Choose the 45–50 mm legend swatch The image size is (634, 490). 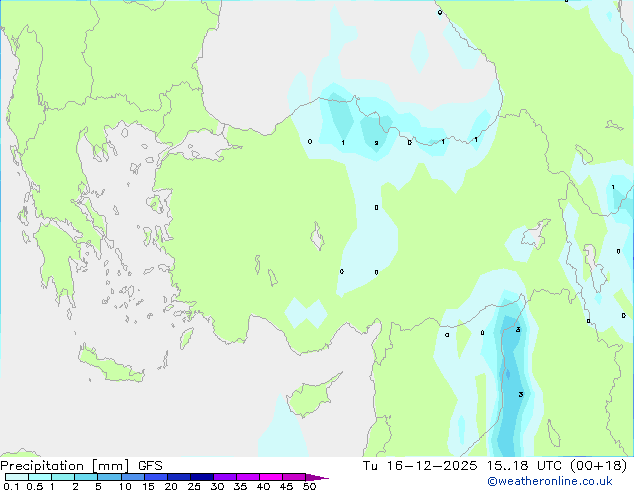[294, 477]
